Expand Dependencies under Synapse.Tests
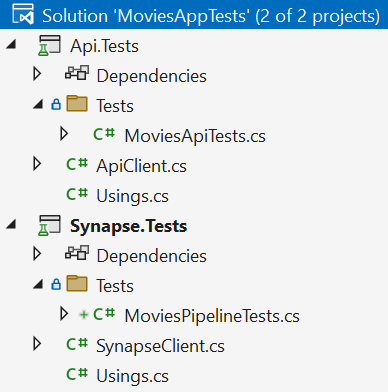The image size is (388, 392). pyautogui.click(x=37, y=254)
